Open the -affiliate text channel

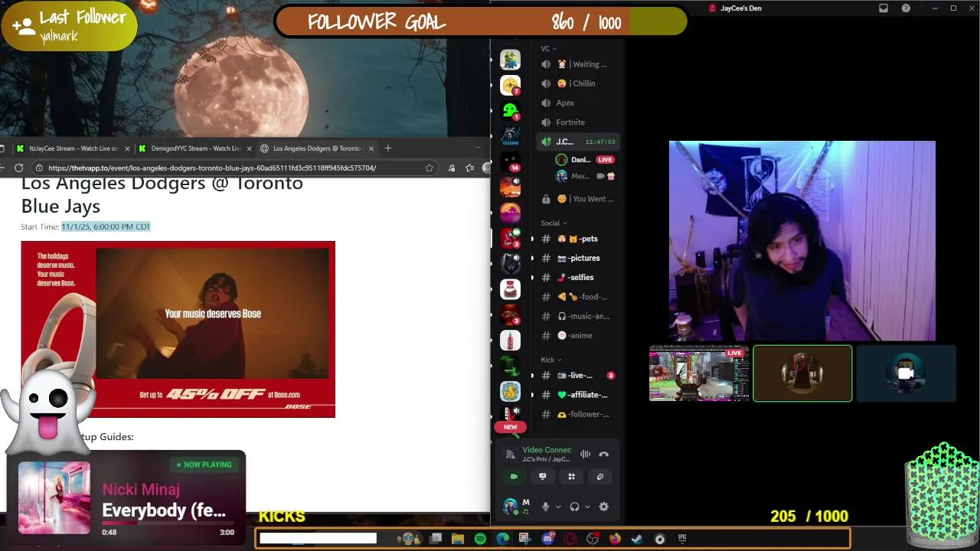tap(578, 395)
